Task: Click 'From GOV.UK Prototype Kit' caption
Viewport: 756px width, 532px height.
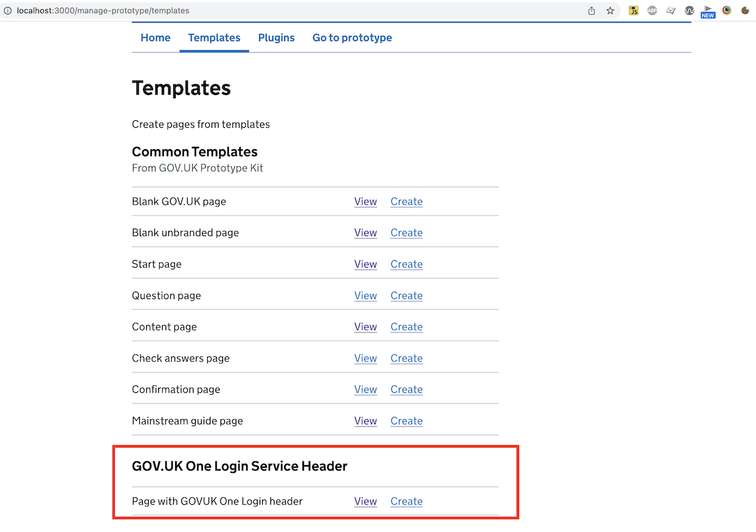Action: pos(198,168)
